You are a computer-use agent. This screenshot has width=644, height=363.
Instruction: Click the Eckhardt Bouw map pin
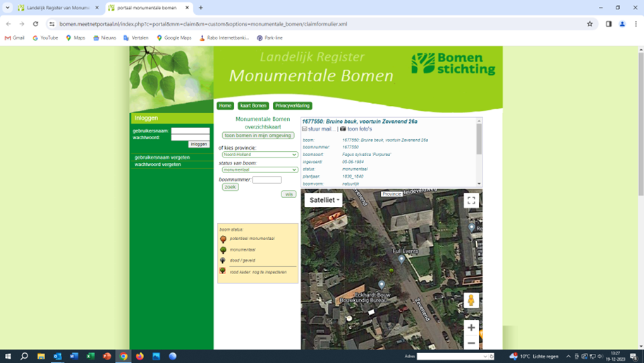tap(382, 285)
